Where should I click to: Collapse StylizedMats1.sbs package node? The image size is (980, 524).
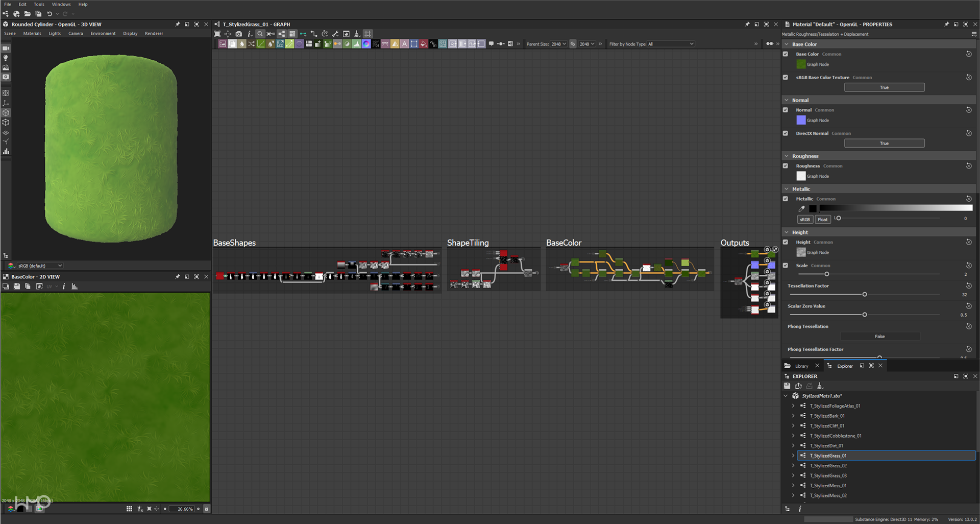click(x=786, y=396)
